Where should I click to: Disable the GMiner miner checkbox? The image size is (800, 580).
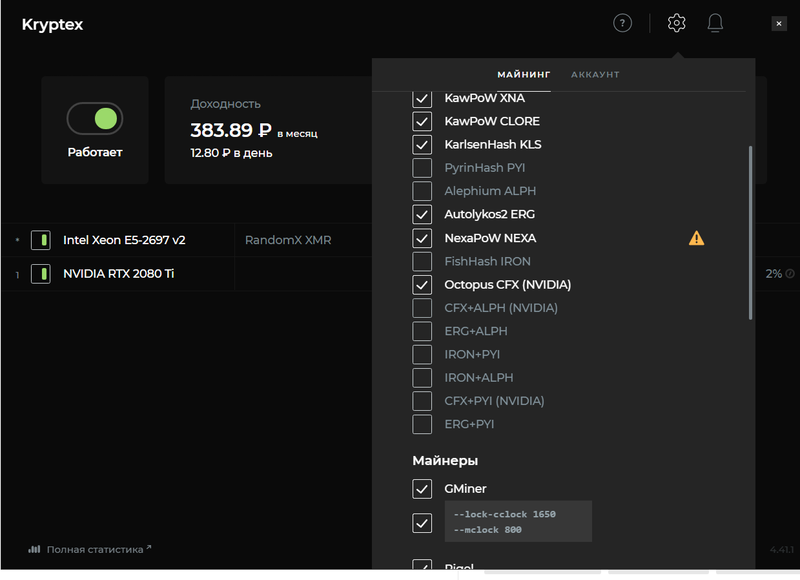[x=422, y=489]
